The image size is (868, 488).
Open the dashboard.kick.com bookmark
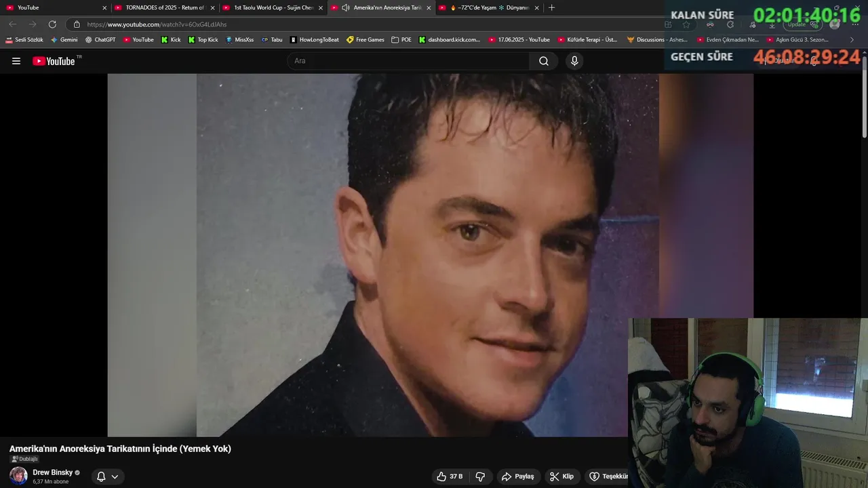[449, 40]
